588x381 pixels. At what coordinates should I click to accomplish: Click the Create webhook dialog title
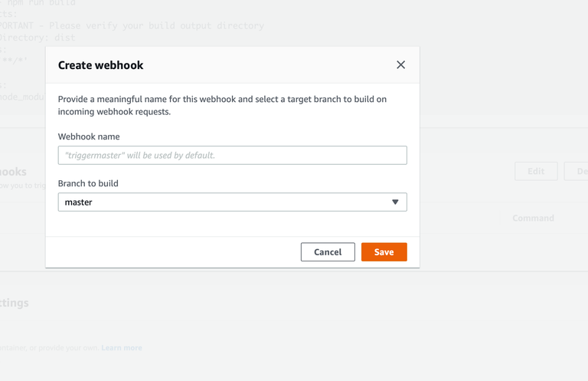[x=100, y=65]
